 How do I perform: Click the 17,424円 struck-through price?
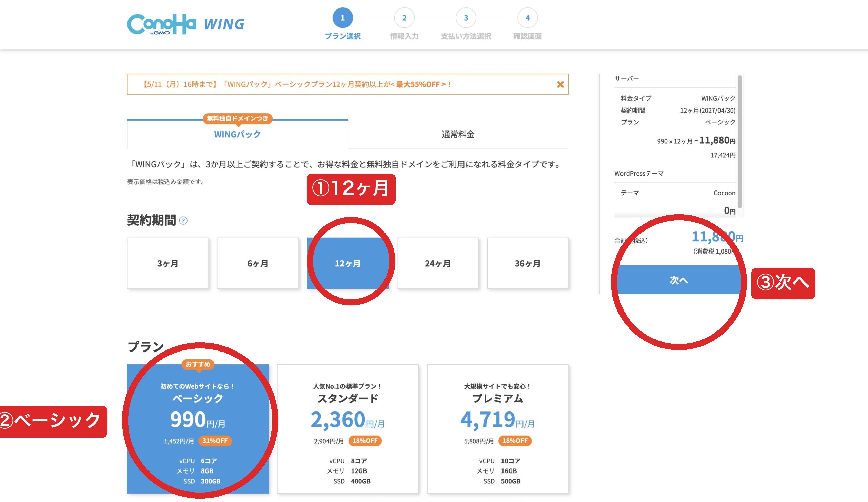click(x=723, y=155)
